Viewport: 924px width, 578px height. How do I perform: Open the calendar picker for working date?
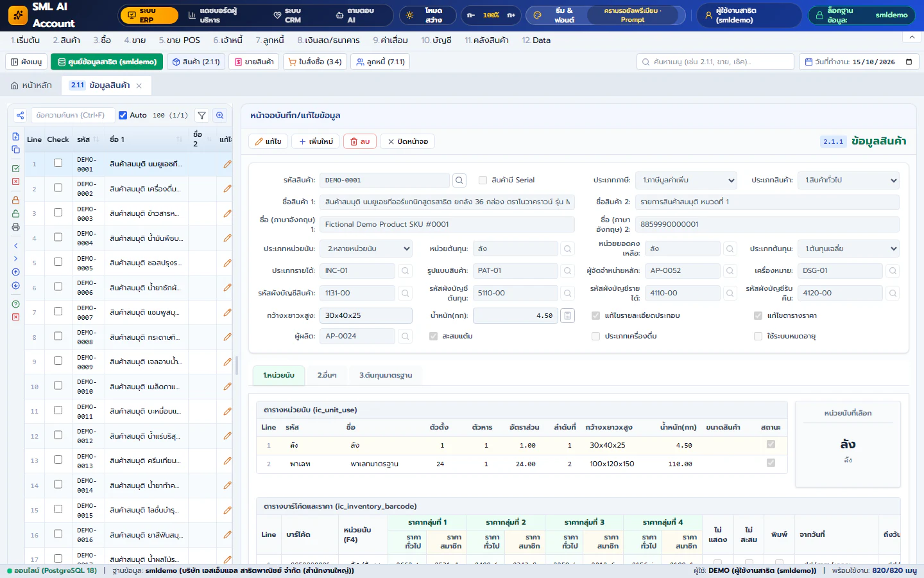point(909,62)
